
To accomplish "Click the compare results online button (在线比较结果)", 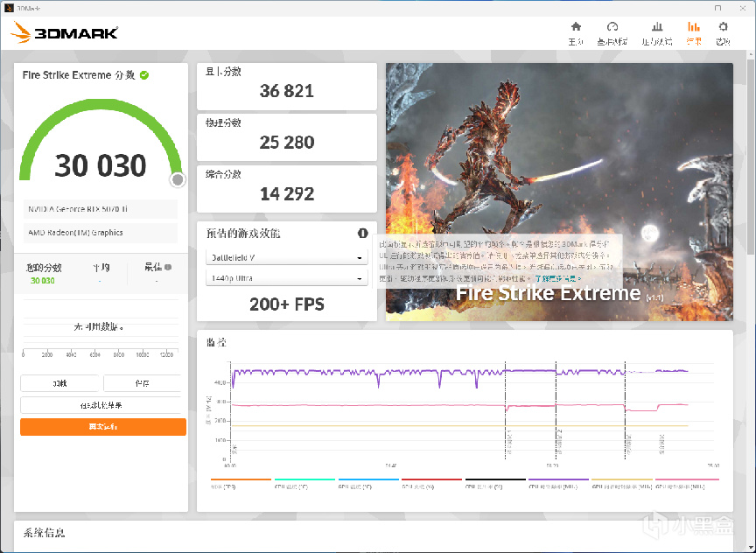I will [101, 405].
